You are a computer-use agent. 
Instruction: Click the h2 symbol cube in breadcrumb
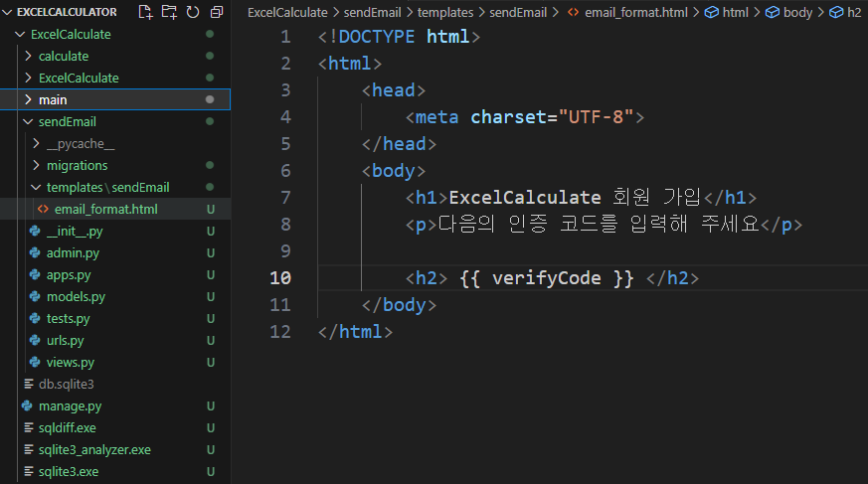click(x=836, y=12)
